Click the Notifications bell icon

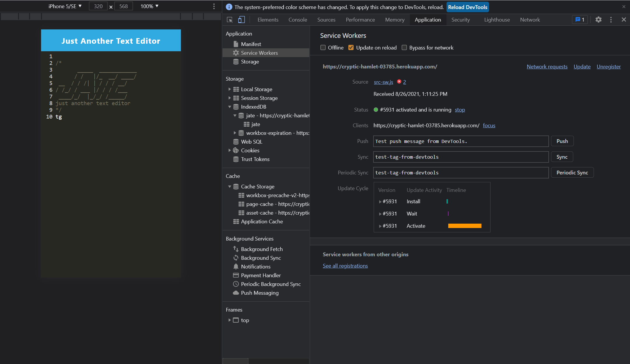pyautogui.click(x=236, y=266)
